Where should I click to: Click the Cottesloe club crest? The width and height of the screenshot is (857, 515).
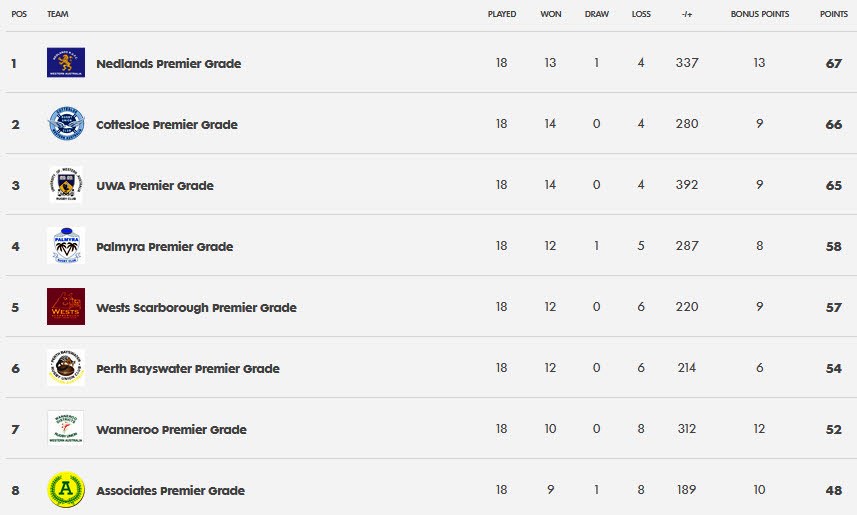66,124
